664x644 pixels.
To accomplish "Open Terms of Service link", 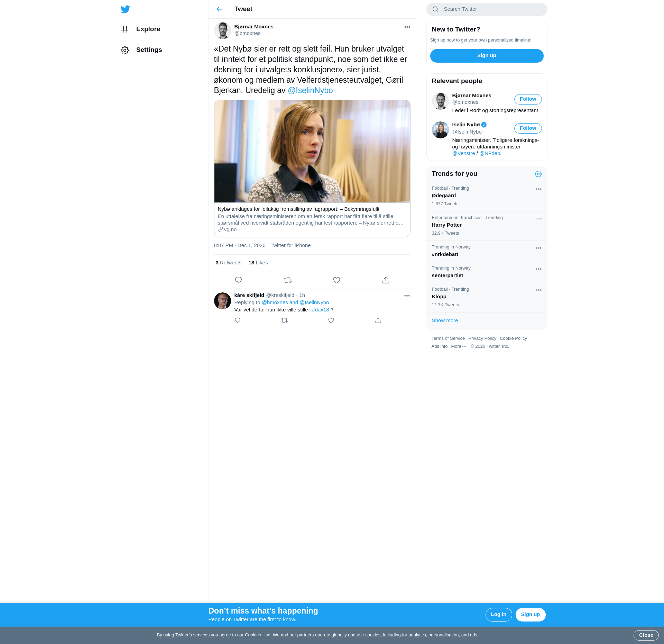I will (x=448, y=338).
